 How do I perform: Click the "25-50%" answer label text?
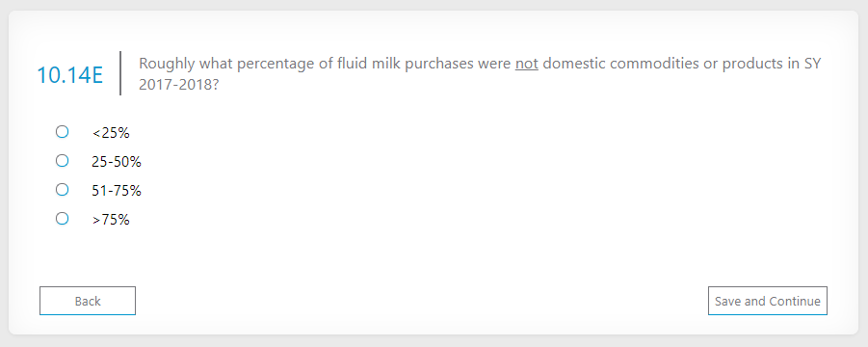pyautogui.click(x=117, y=162)
